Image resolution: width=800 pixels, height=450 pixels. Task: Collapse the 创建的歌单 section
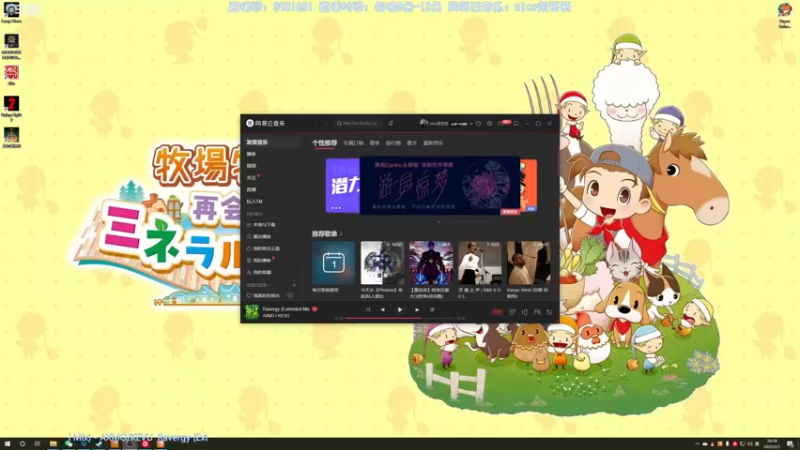coord(259,285)
